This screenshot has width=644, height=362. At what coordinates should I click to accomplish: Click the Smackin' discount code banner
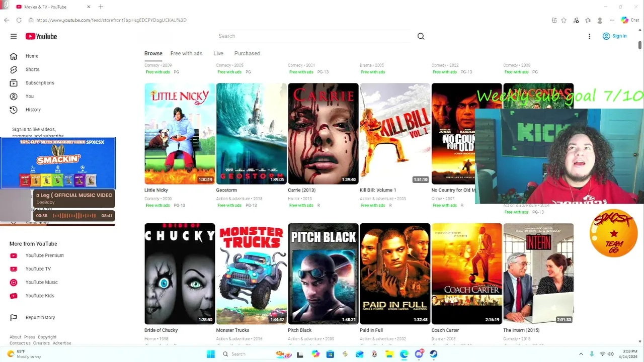(58, 163)
